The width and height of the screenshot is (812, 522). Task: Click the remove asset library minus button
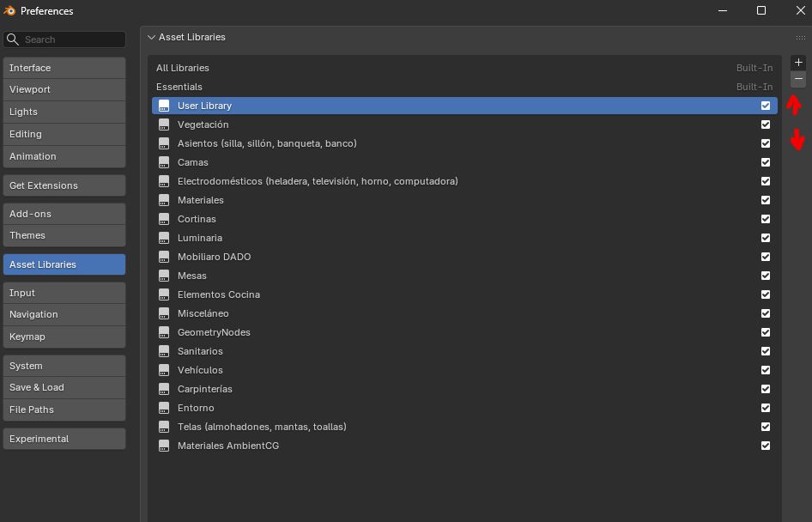point(798,79)
